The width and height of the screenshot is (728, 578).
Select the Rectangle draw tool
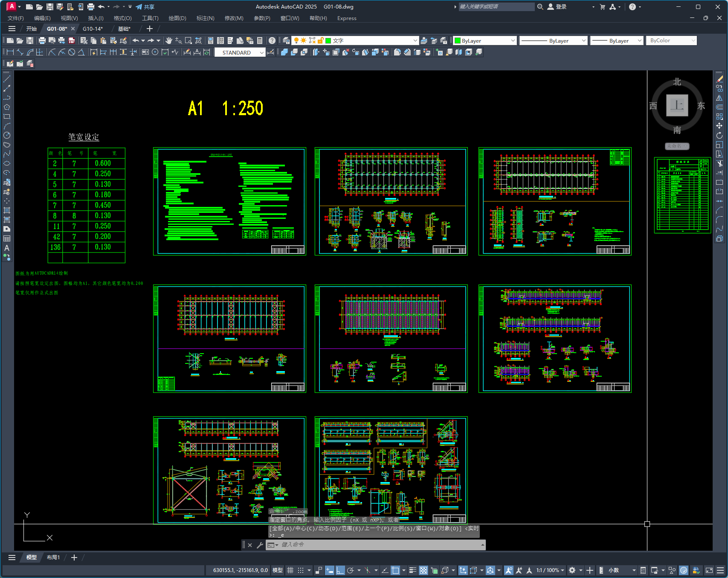click(7, 116)
